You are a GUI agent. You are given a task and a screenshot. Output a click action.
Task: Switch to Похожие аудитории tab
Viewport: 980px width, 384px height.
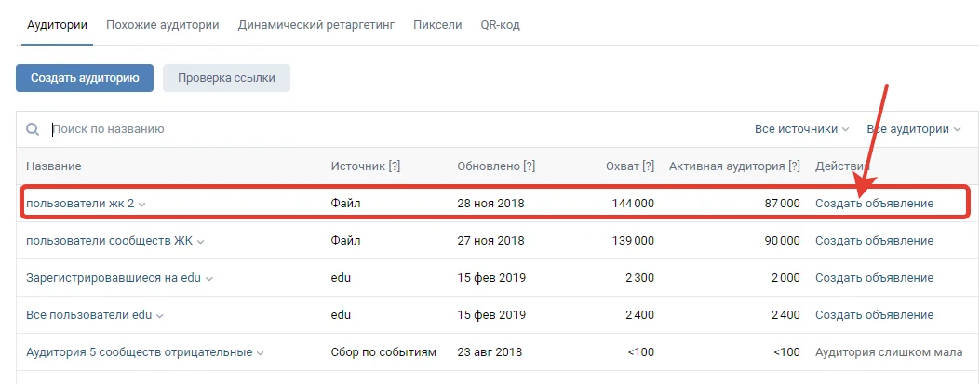pos(163,26)
